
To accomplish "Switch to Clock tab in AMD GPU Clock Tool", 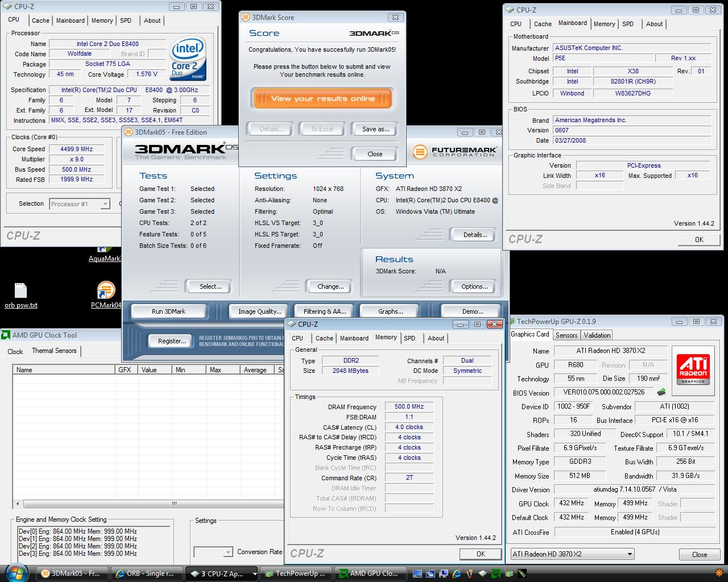I will 15,352.
